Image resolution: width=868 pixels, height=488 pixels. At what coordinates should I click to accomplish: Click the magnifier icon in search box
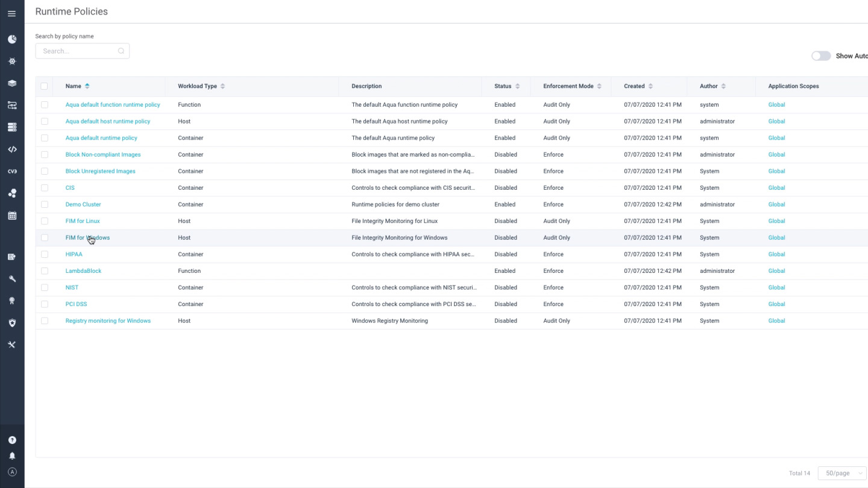[x=121, y=51]
